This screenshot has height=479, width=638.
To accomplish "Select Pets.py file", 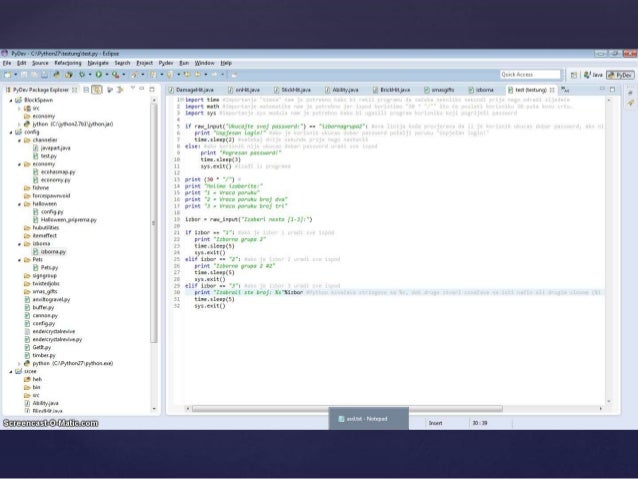I will (45, 267).
